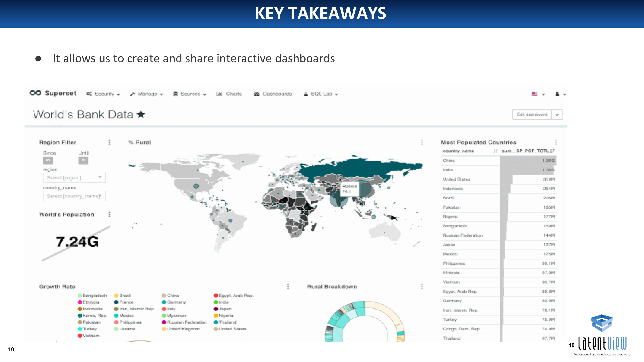Screen dimensions: 644x362
Task: Click the 7.24G population big number
Action: tap(77, 242)
